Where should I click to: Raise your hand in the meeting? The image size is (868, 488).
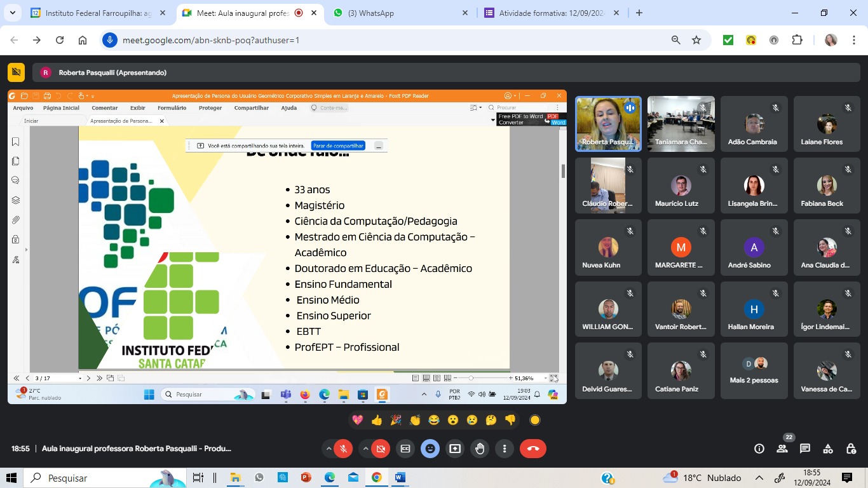point(480,449)
